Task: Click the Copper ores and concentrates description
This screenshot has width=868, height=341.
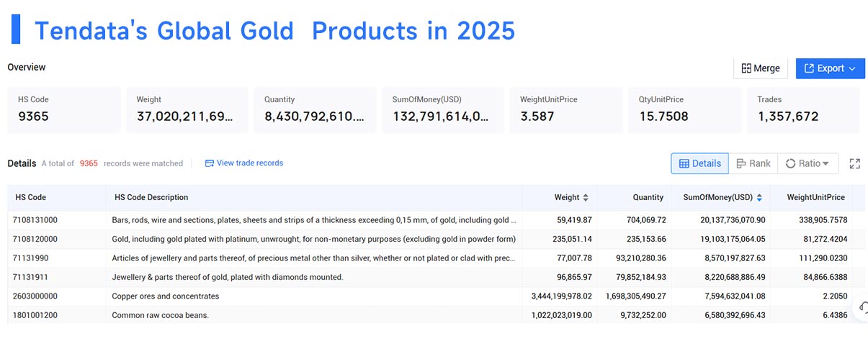Action: 165,296
